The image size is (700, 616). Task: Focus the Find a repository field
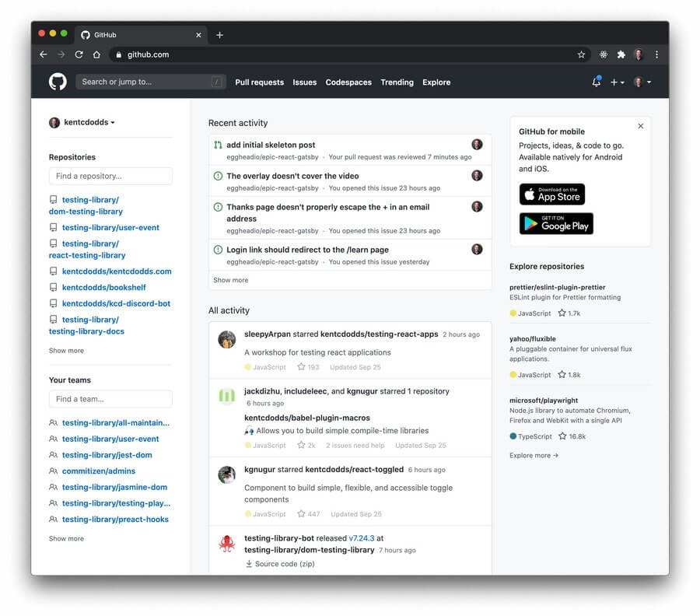tap(110, 176)
